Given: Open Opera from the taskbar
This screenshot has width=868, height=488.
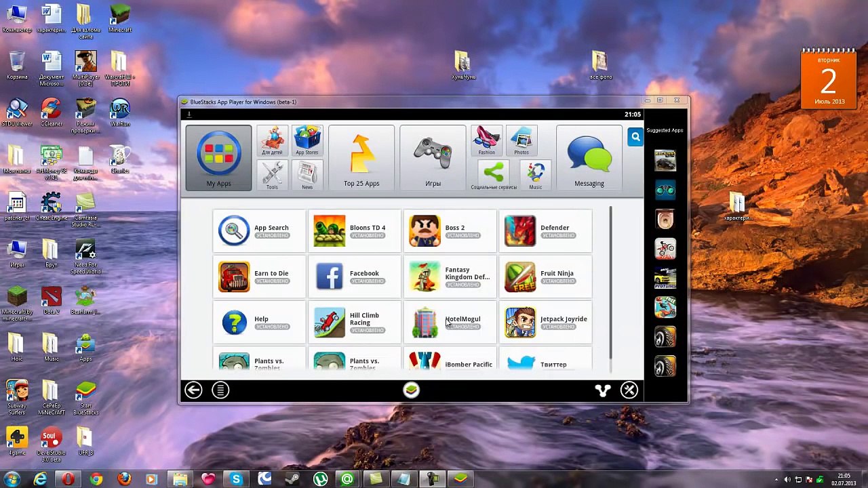Looking at the screenshot, I should (x=68, y=479).
